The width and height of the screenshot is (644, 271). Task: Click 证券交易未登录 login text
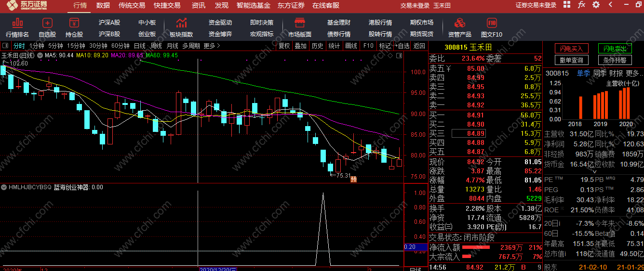(536, 5)
